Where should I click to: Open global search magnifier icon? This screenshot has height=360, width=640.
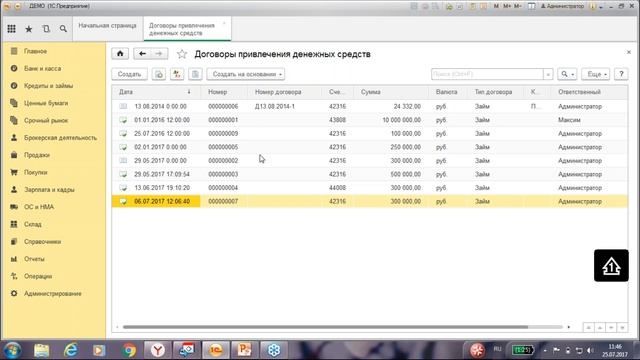63,29
